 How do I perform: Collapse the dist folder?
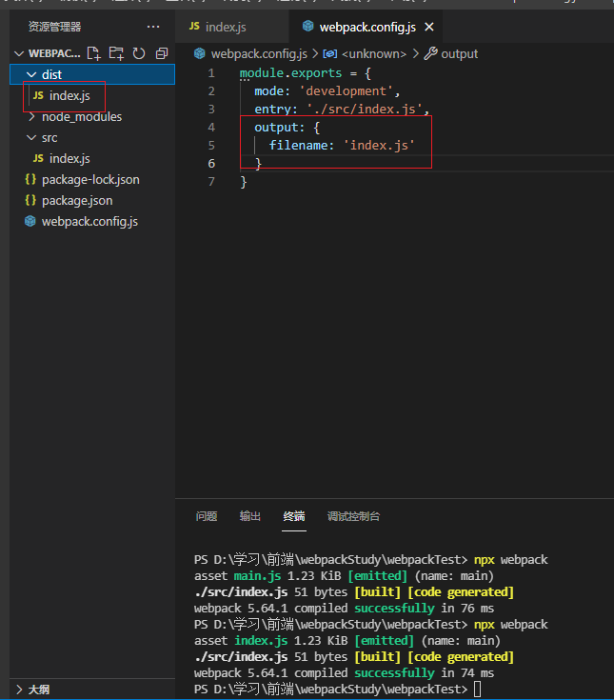[x=31, y=74]
